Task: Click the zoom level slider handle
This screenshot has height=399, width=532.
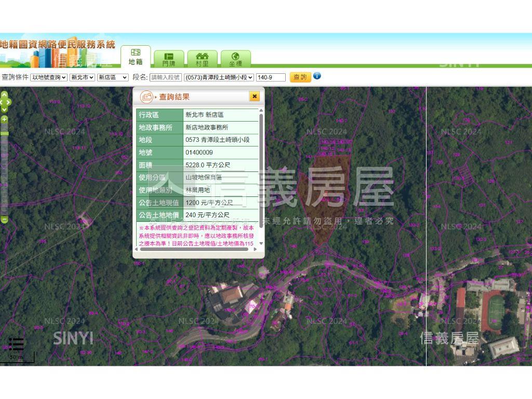Action: [4, 134]
